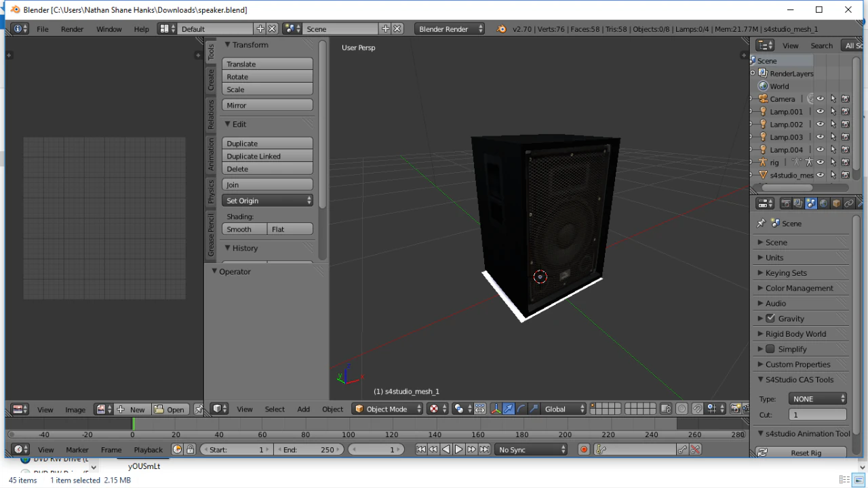
Task: Jump to the end frame
Action: coord(484,449)
